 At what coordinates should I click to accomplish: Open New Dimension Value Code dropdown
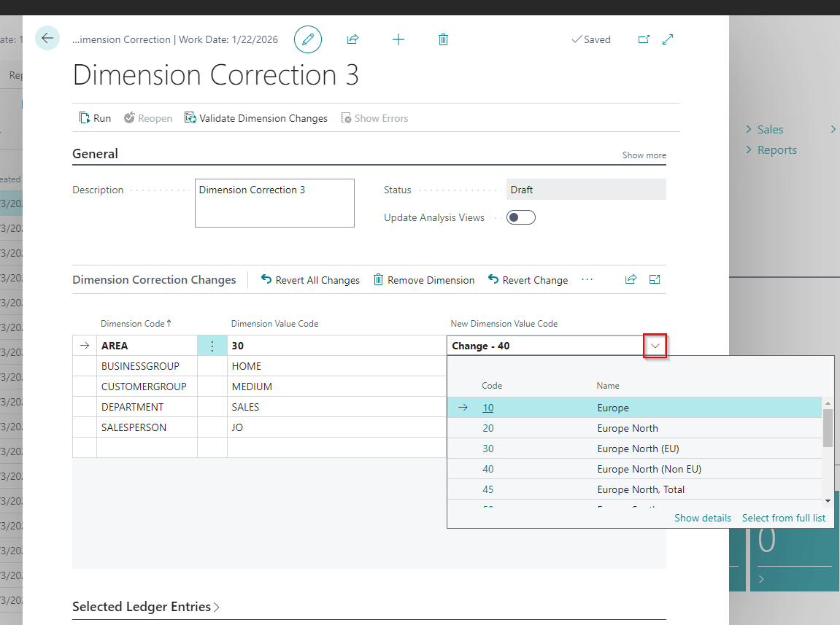(x=655, y=345)
